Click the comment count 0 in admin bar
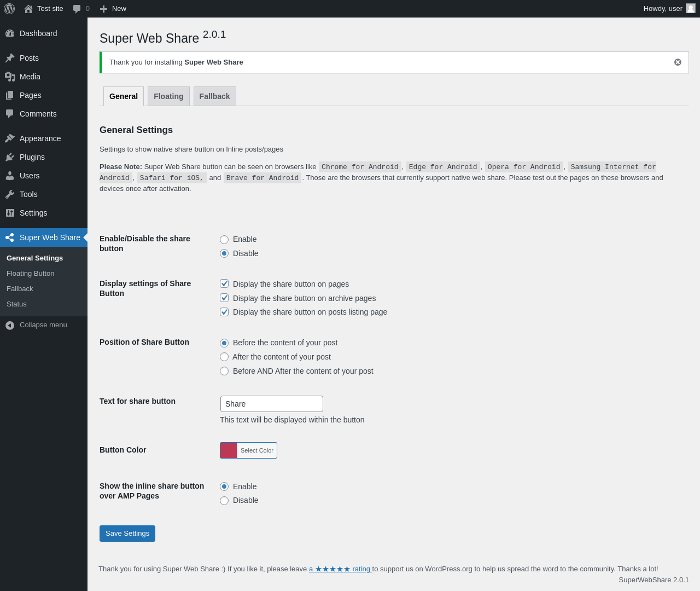Screen dimensions: 700x591 tap(87, 9)
